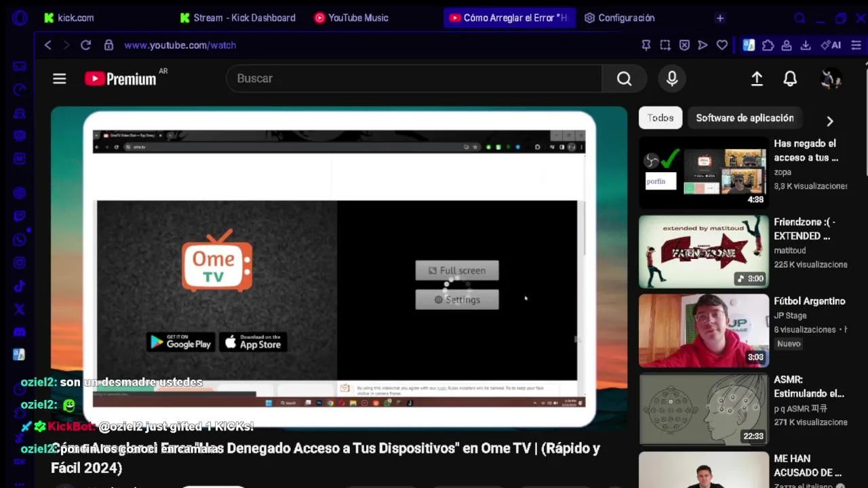The width and height of the screenshot is (868, 488).
Task: Switch to the YouTube Music tab
Action: pyautogui.click(x=351, y=18)
